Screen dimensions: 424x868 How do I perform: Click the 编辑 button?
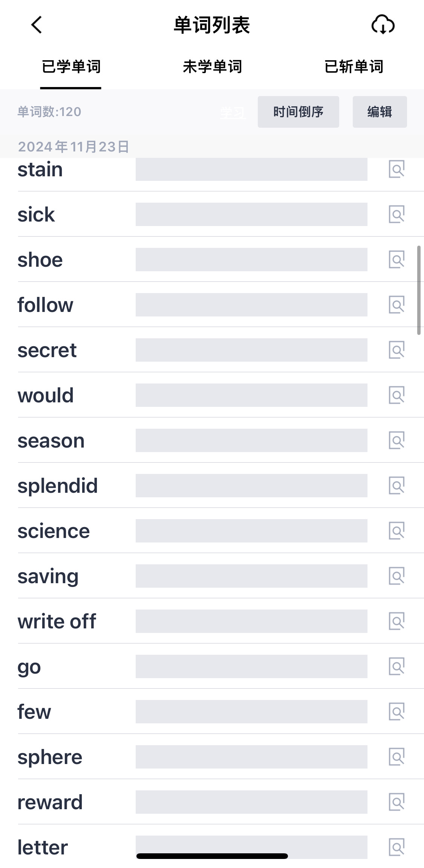[380, 112]
